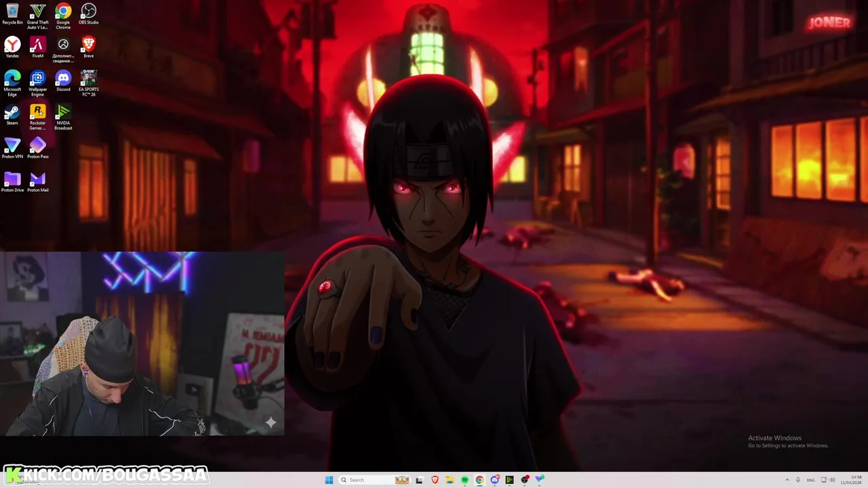Select the Discord desktop shortcut
The height and width of the screenshot is (488, 868).
coord(63,81)
